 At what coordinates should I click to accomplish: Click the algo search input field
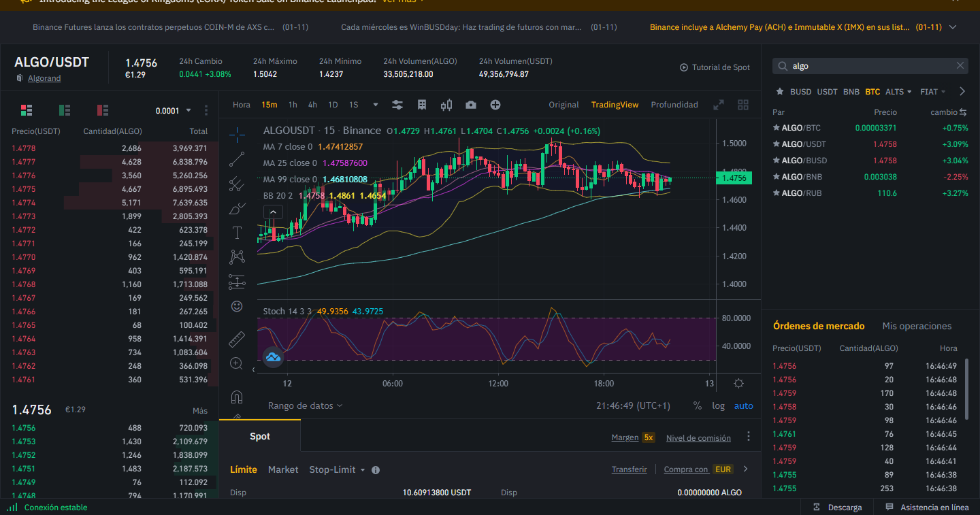[x=870, y=65]
